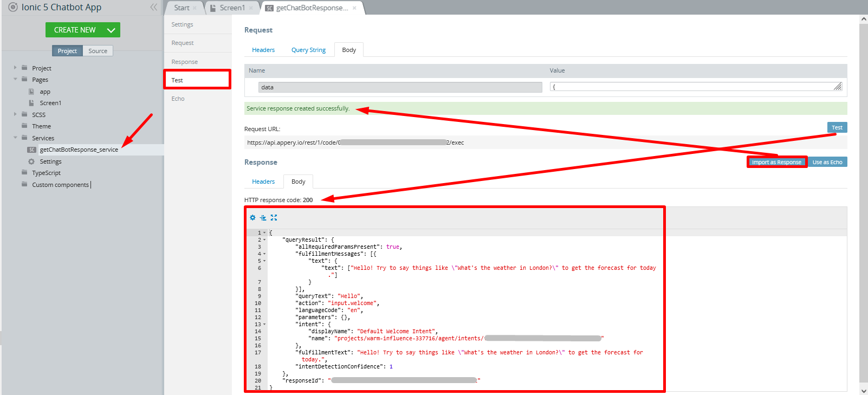Fold code at line 1
Viewport: 868px width, 395px height.
click(x=264, y=232)
